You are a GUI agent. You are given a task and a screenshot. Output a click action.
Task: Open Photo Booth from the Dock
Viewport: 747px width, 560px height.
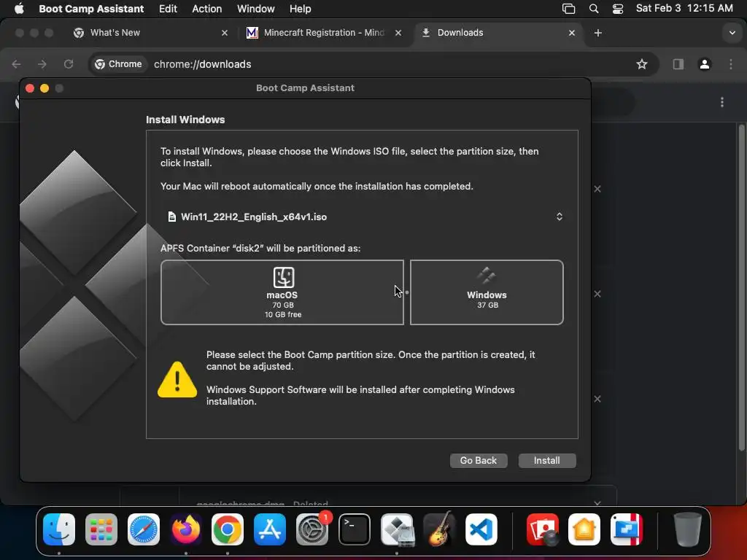coord(543,529)
